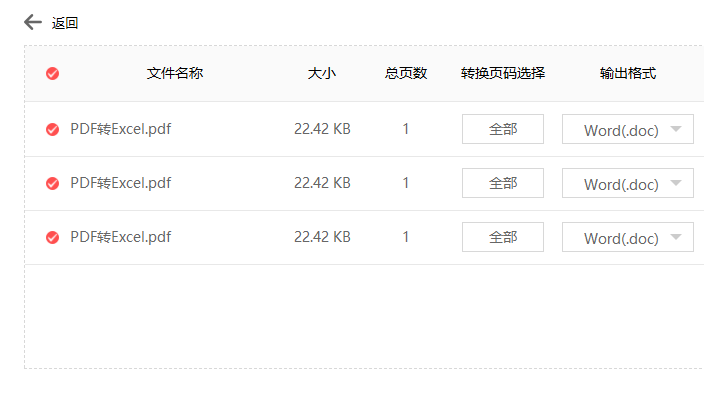
Task: Open first row Word(.doc) format dropdown
Action: click(628, 129)
